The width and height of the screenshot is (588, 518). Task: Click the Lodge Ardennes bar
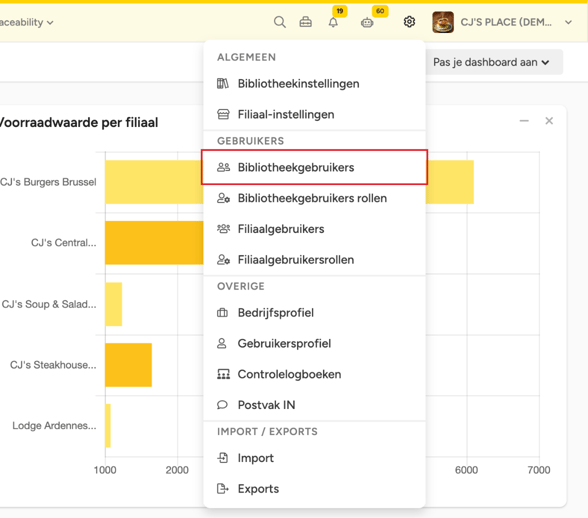(x=108, y=426)
